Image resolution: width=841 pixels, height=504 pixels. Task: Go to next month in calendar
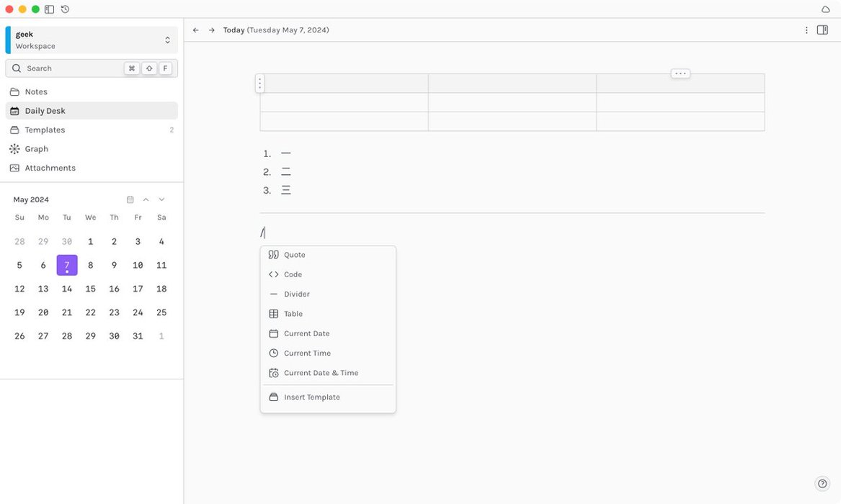coord(161,199)
